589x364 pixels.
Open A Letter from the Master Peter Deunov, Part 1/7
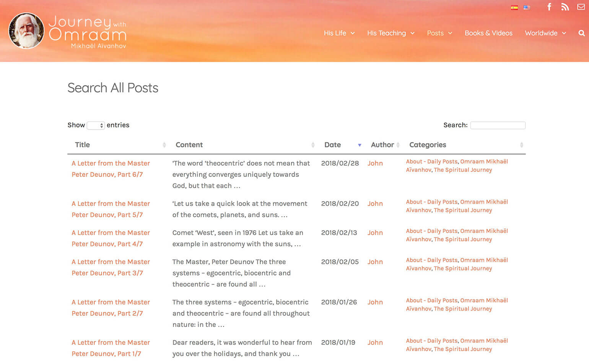tap(111, 348)
